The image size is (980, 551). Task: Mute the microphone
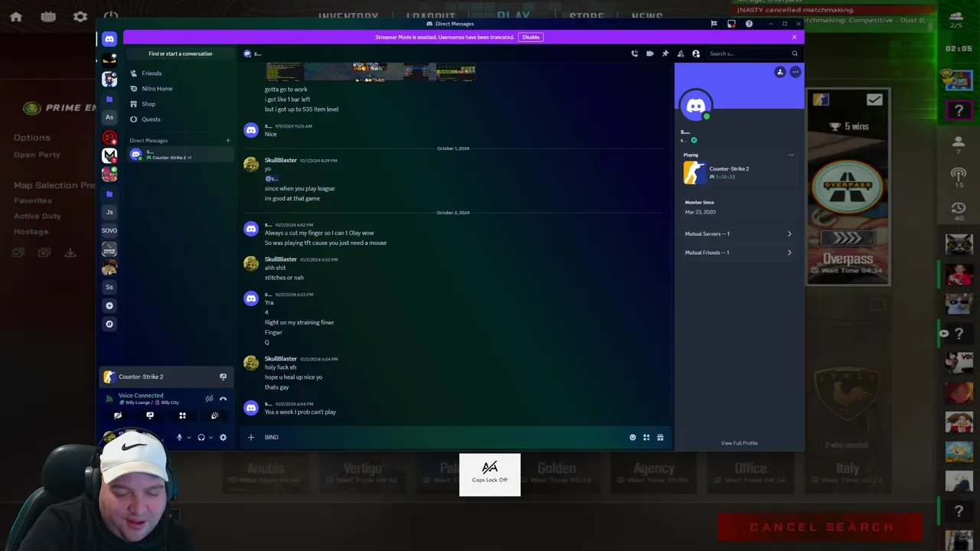[x=179, y=437]
